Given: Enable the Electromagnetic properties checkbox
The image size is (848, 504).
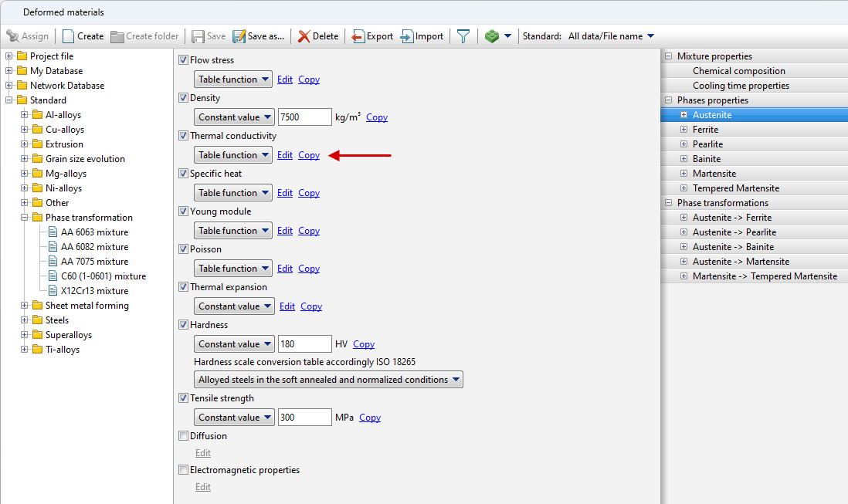Looking at the screenshot, I should [183, 470].
